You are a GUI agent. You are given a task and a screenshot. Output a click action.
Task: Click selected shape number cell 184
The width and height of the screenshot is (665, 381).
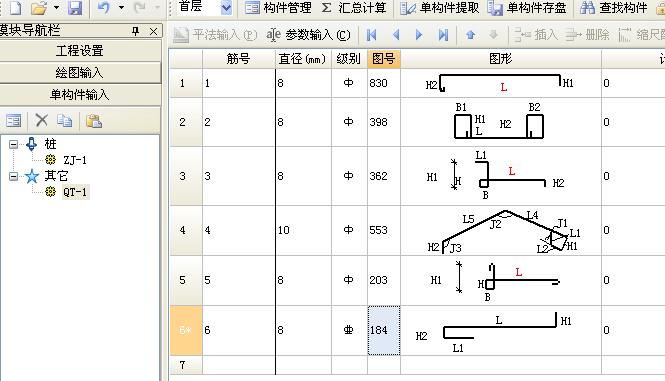pyautogui.click(x=383, y=330)
